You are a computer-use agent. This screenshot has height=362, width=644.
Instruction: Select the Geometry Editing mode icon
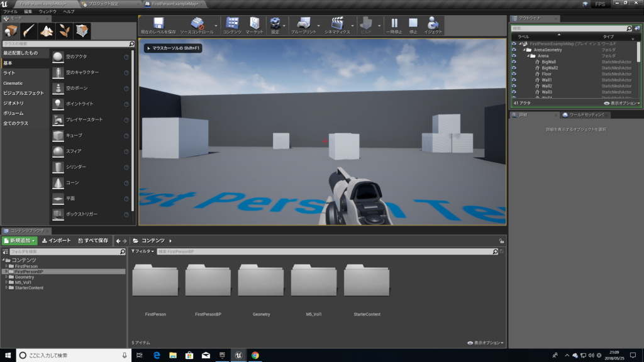click(x=82, y=31)
